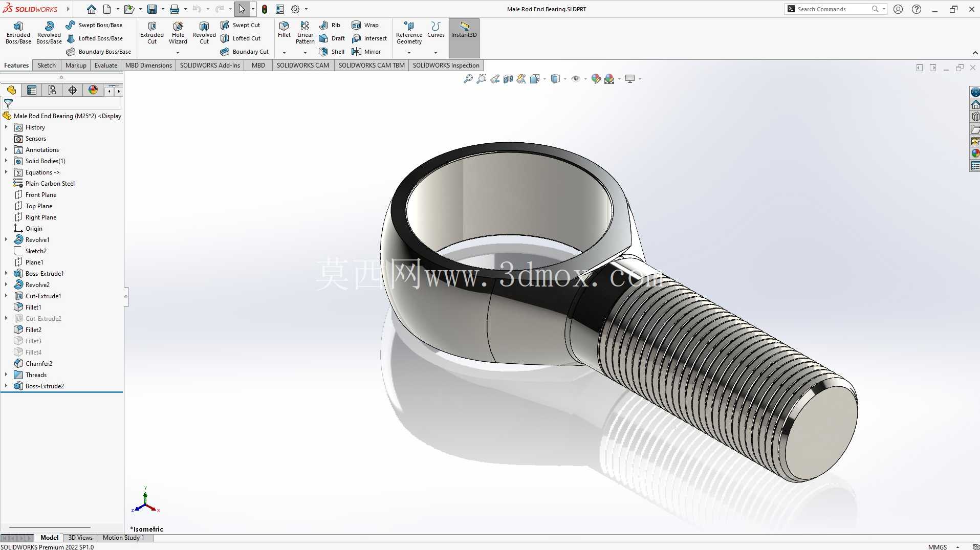The height and width of the screenshot is (550, 980).
Task: Open the Hole Wizard dropdown arrow
Action: point(178,53)
